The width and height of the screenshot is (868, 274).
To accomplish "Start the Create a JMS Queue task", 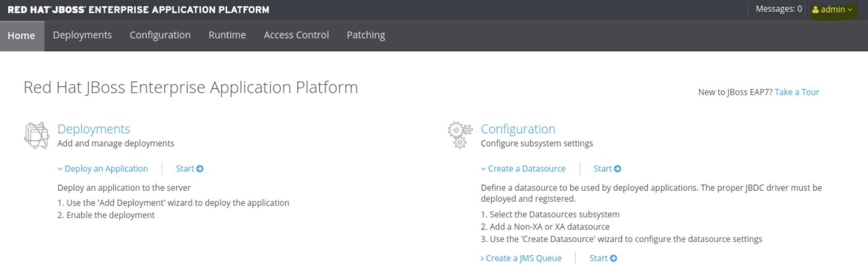I will [x=603, y=258].
